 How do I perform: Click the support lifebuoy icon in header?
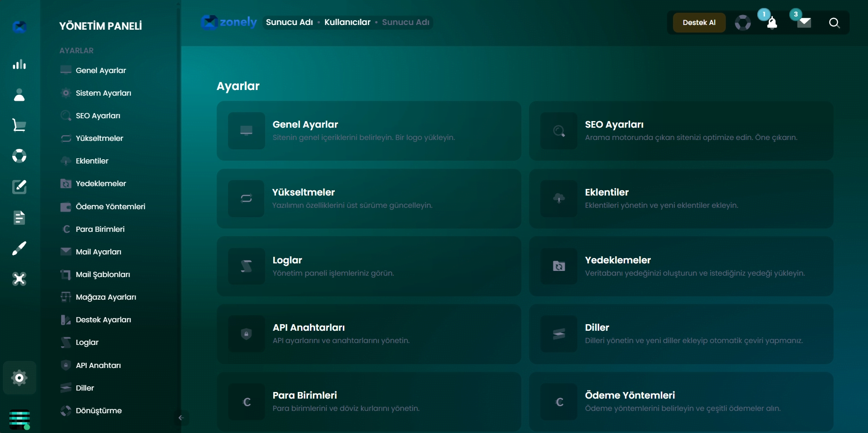[x=743, y=23]
